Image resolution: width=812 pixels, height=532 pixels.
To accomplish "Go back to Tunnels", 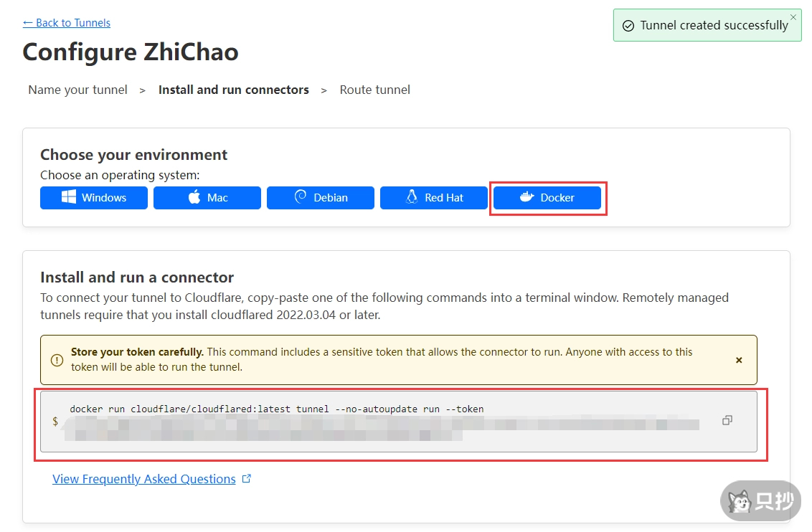I will click(67, 23).
